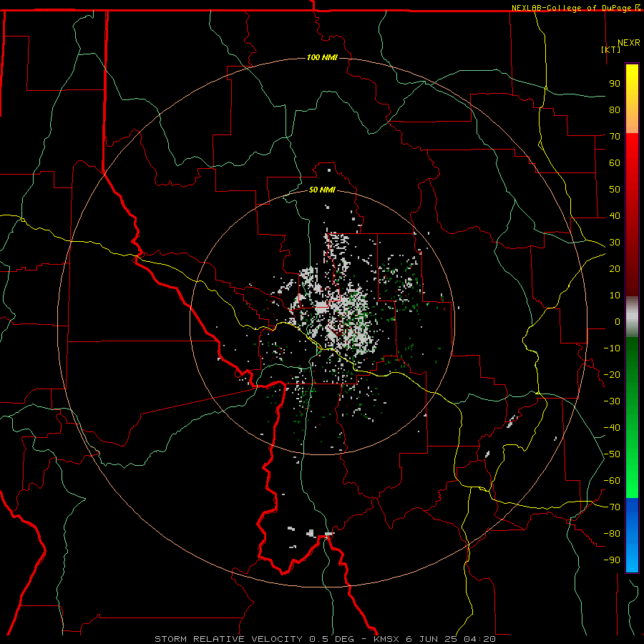
Task: Click the 80 value on velocity scale
Action: pos(615,109)
